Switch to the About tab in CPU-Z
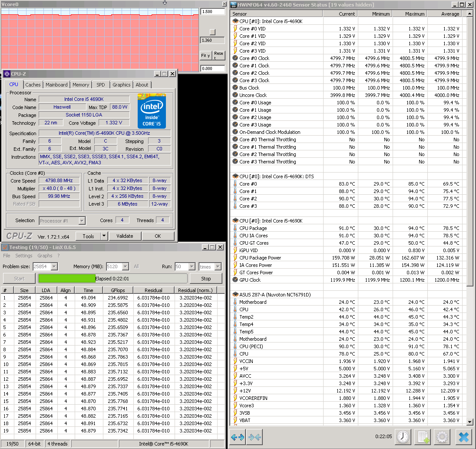 (x=142, y=85)
